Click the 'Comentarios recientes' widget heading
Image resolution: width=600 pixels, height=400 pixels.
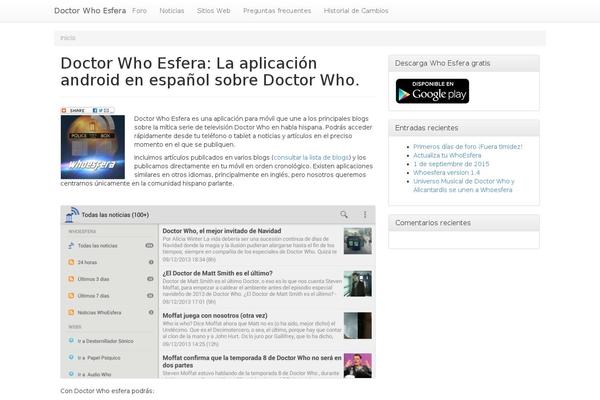pyautogui.click(x=433, y=223)
